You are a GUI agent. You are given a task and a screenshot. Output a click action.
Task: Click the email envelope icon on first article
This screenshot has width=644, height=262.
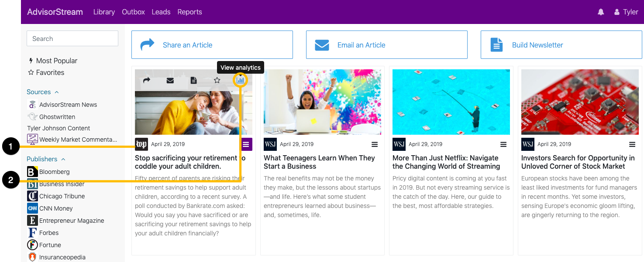170,80
